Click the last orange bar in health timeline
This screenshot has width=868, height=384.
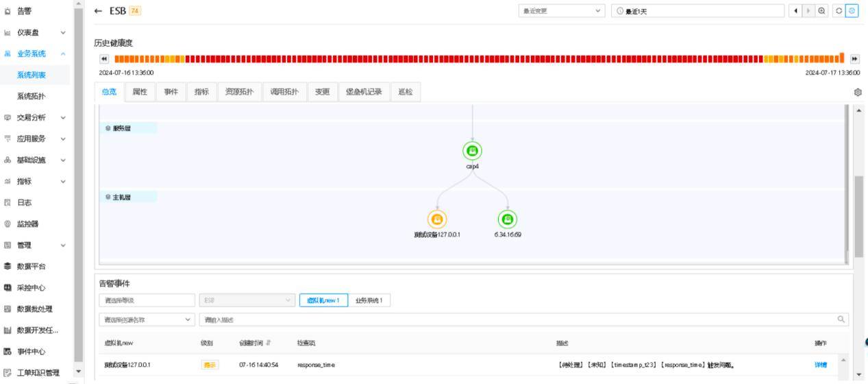[841, 58]
